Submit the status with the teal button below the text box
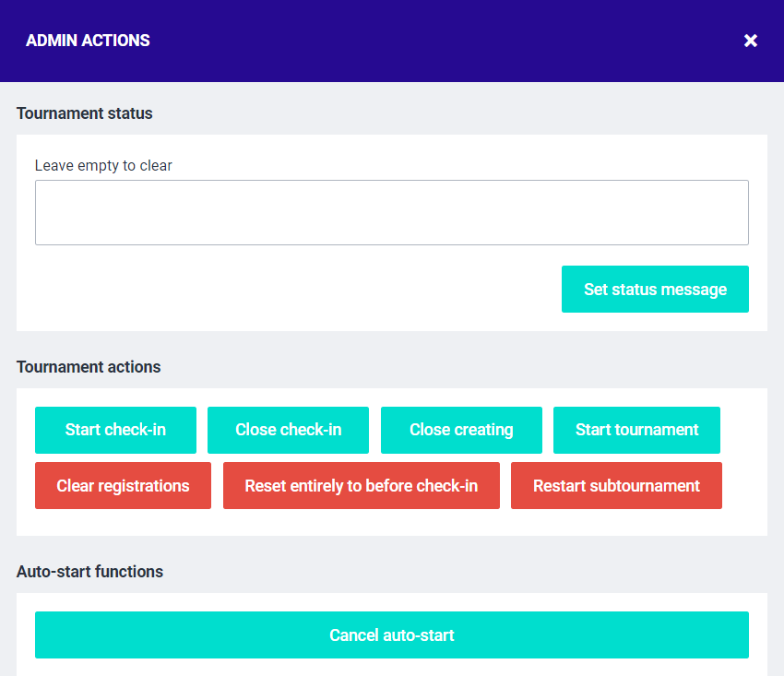Image resolution: width=784 pixels, height=676 pixels. coord(655,290)
